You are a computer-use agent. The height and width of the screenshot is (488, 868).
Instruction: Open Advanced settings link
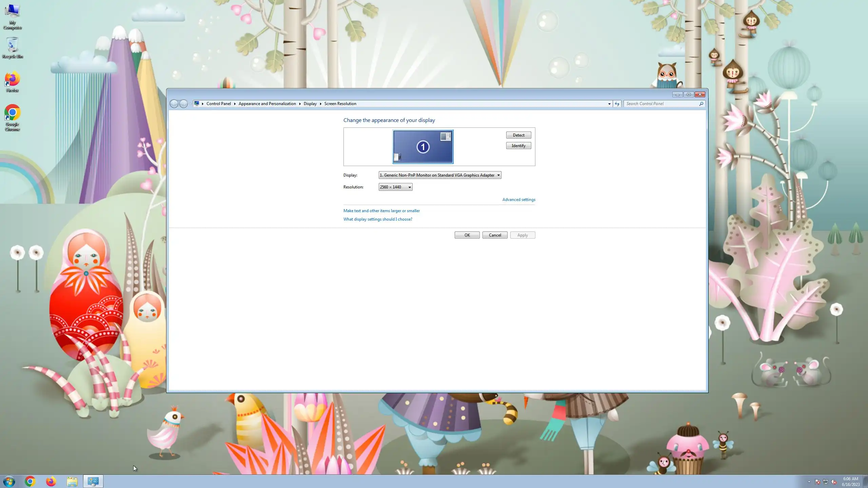pyautogui.click(x=518, y=200)
